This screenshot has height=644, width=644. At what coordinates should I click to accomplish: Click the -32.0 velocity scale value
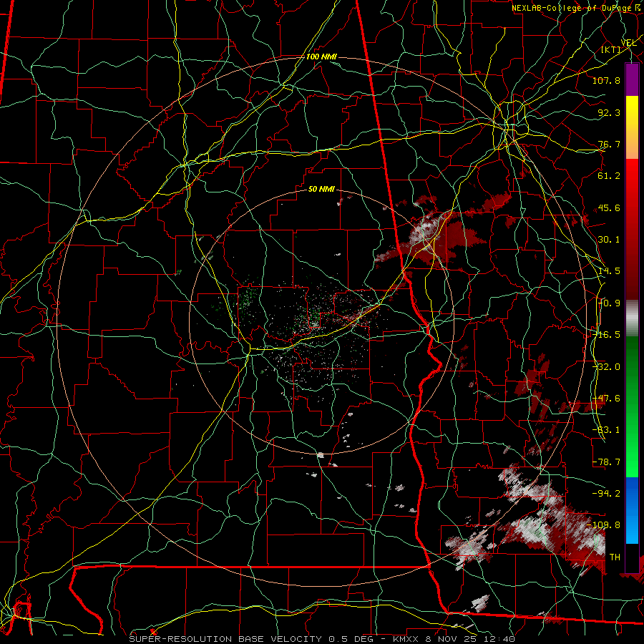(606, 367)
